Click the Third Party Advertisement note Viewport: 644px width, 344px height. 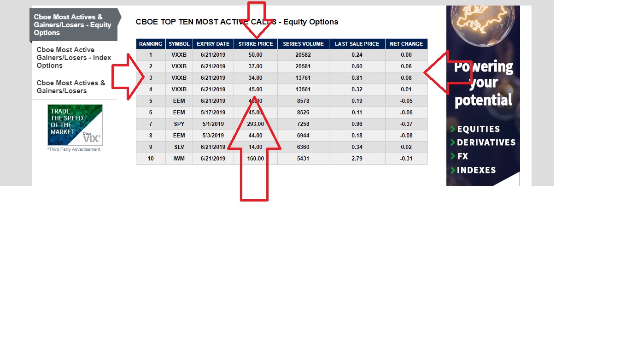[x=74, y=149]
